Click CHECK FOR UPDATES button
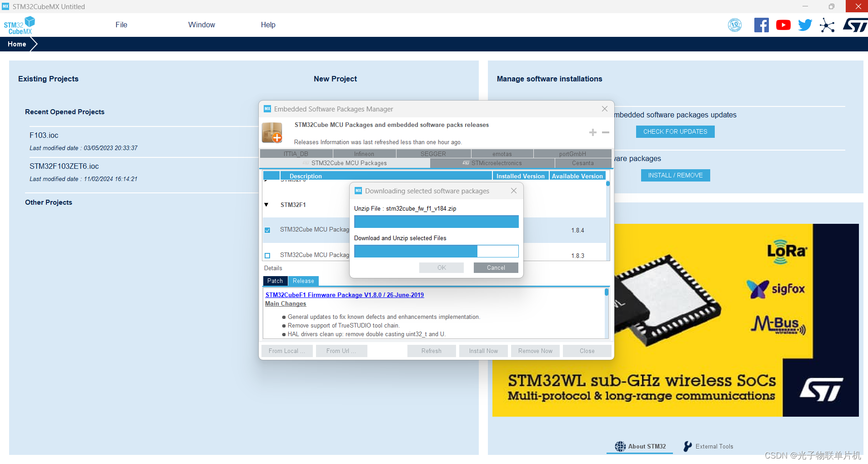Viewport: 868px width, 464px height. [x=675, y=131]
